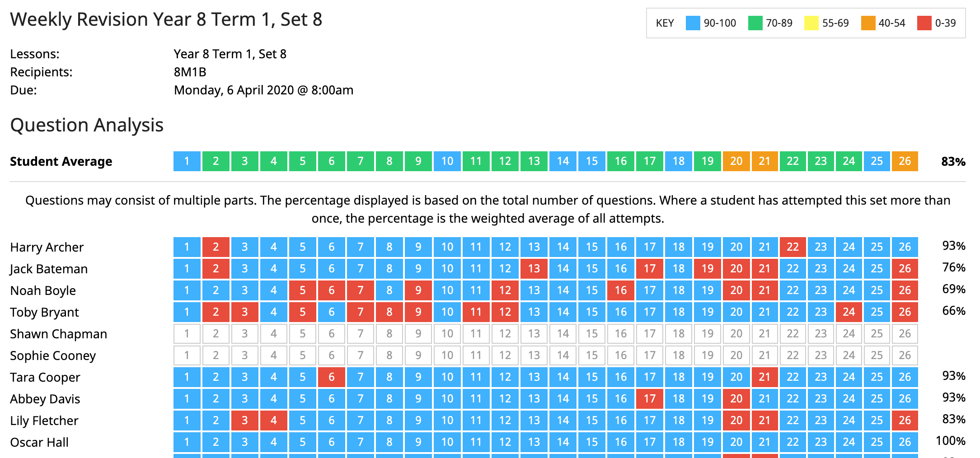Click the orange 40-54 key swatch

[x=868, y=23]
